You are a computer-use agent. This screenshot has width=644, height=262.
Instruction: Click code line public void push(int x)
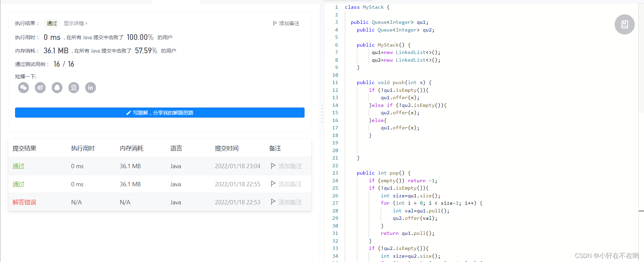[394, 82]
